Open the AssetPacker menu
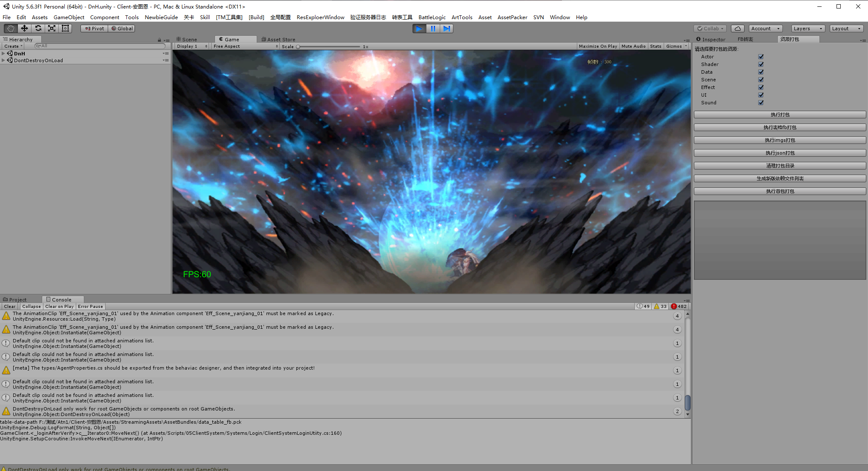 pos(512,17)
